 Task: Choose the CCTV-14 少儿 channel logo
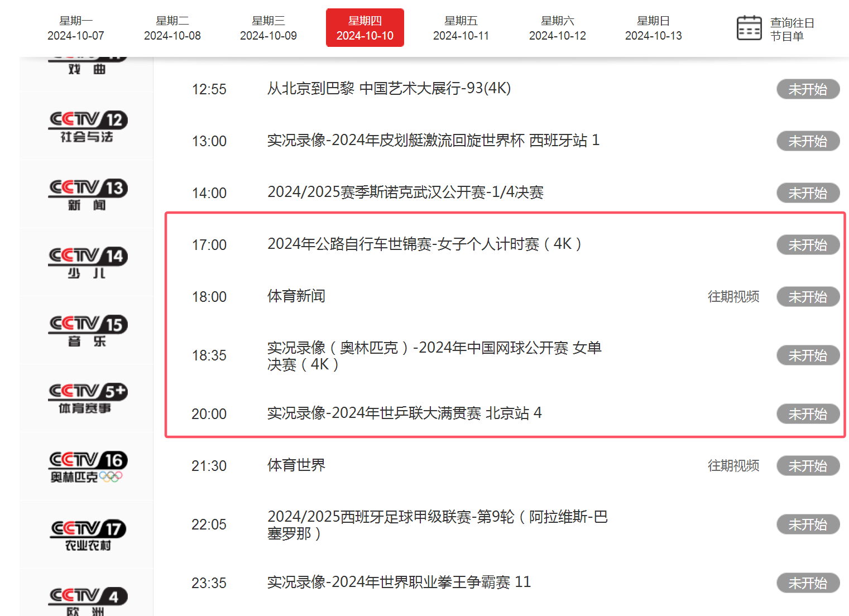pyautogui.click(x=87, y=263)
